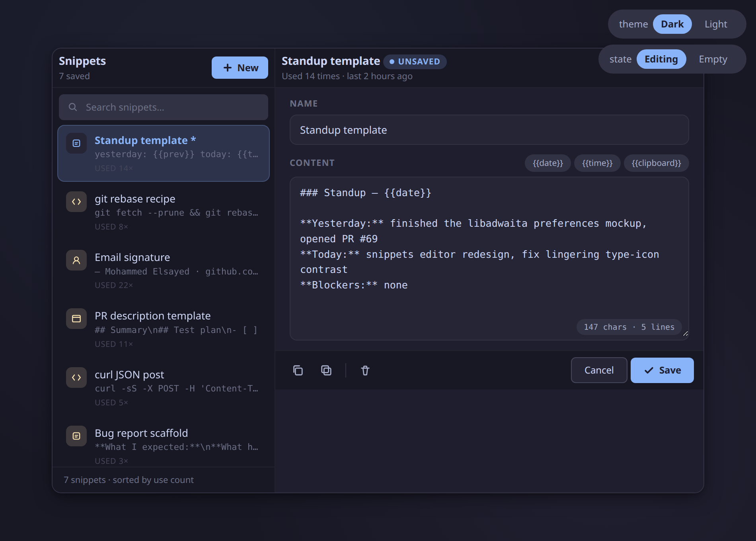Screen dimensions: 756x541
Task: Click the Standup template note icon
Action: (x=76, y=143)
